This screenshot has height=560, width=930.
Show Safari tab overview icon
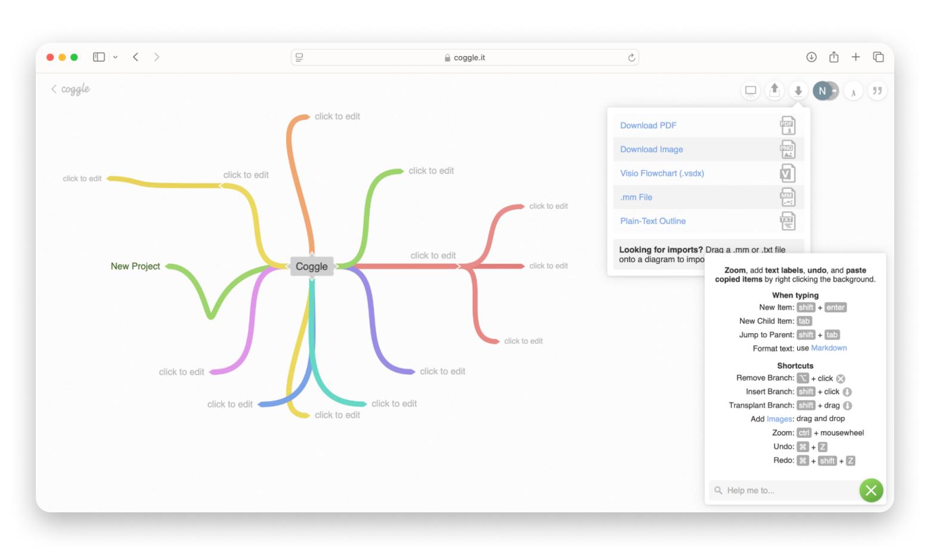point(878,57)
